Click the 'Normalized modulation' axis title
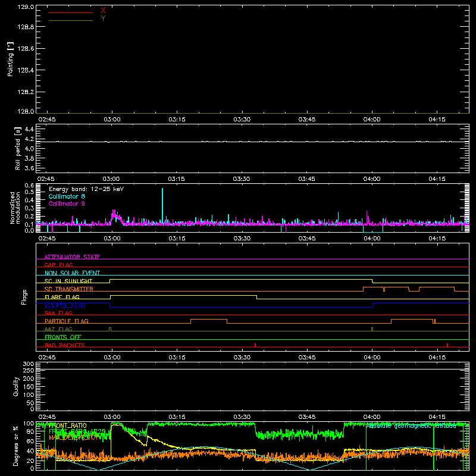The height and width of the screenshot is (476, 476). pyautogui.click(x=15, y=208)
